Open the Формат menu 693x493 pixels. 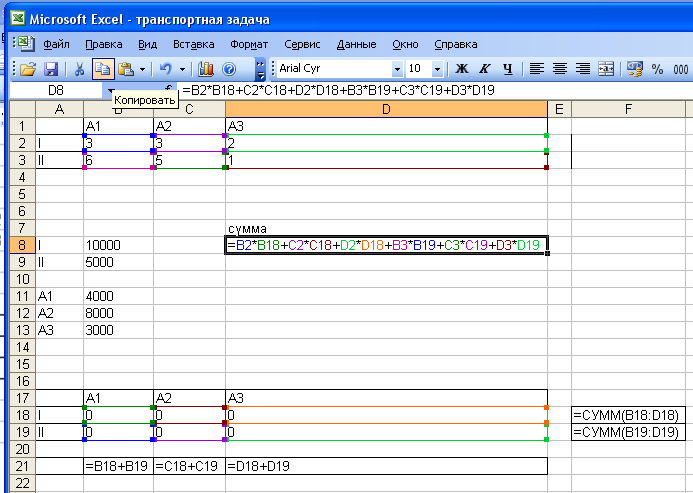point(249,44)
